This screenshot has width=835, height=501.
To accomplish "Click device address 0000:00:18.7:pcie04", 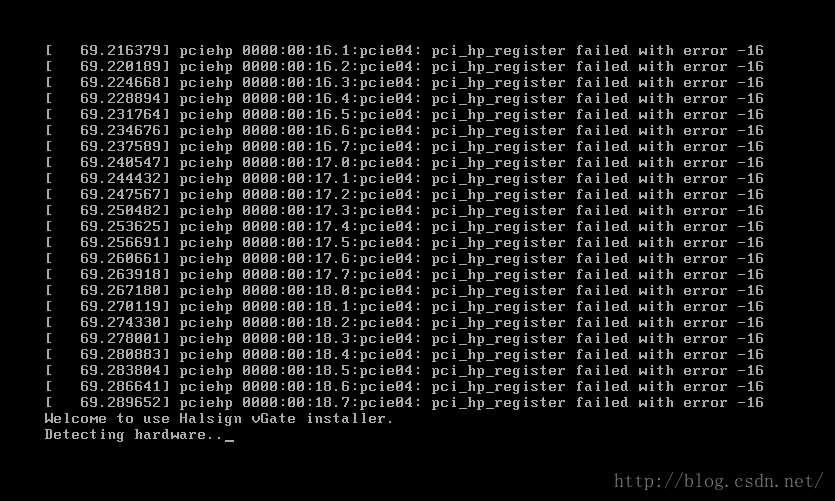I will pyautogui.click(x=332, y=403).
